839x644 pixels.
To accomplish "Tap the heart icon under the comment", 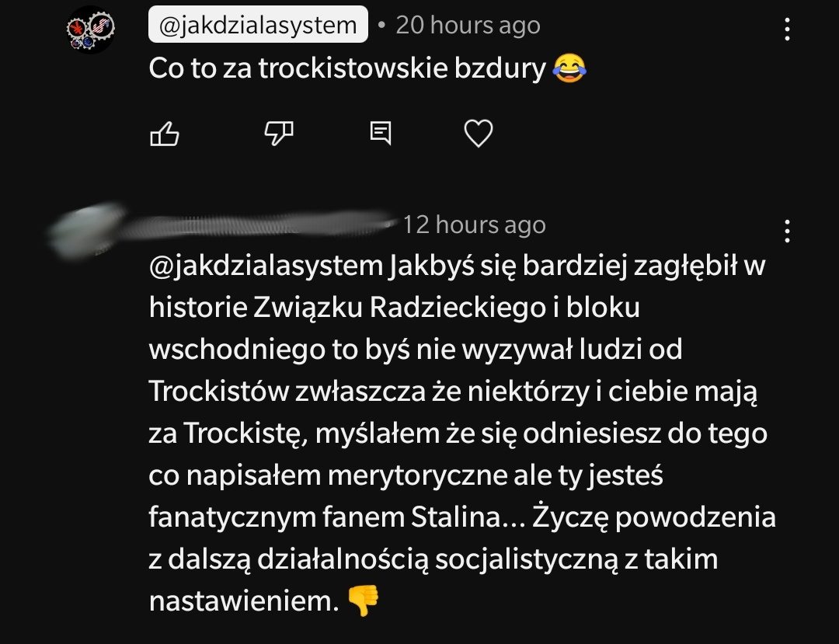I will tap(478, 133).
